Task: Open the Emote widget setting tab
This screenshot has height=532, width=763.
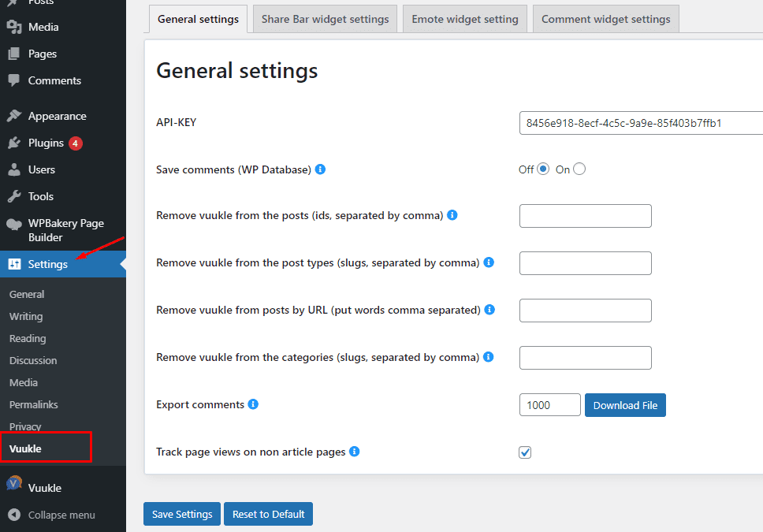Action: (x=465, y=19)
